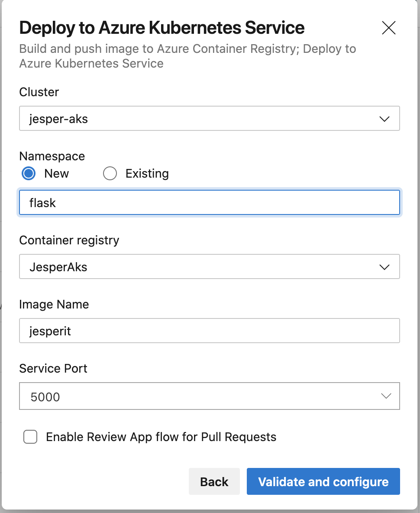This screenshot has width=420, height=513.
Task: Open the Cluster dropdown showing jesper-aks
Action: pyautogui.click(x=209, y=118)
